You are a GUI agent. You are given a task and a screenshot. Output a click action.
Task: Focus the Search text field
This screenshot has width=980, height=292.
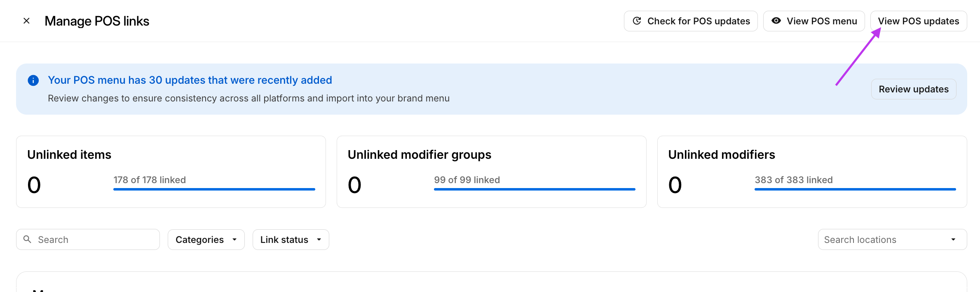tap(95, 240)
